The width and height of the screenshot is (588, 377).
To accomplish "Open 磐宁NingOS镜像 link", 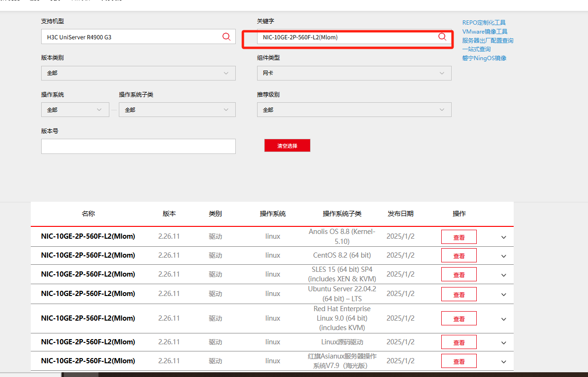I will pyautogui.click(x=484, y=58).
